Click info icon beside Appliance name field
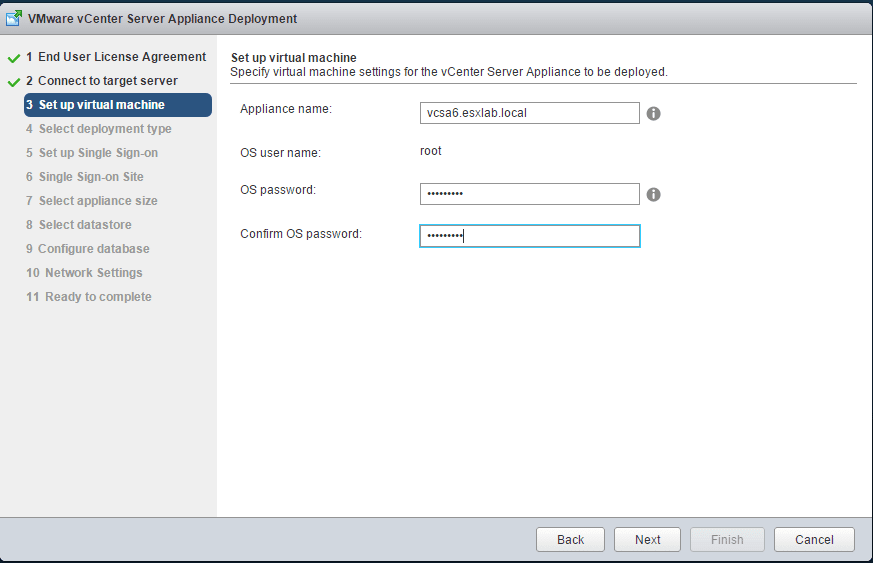The image size is (873, 563). pyautogui.click(x=653, y=114)
